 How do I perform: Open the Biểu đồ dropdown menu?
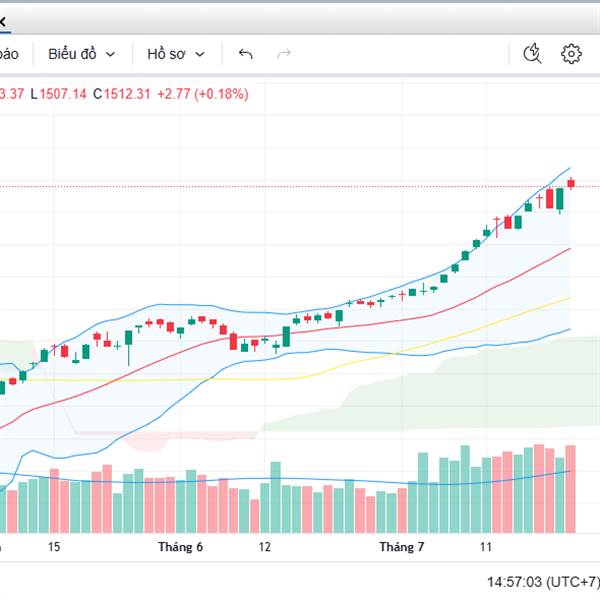coord(81,54)
